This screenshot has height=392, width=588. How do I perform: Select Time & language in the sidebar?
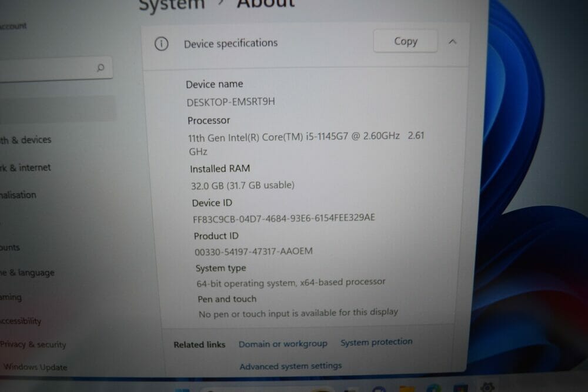(x=27, y=273)
